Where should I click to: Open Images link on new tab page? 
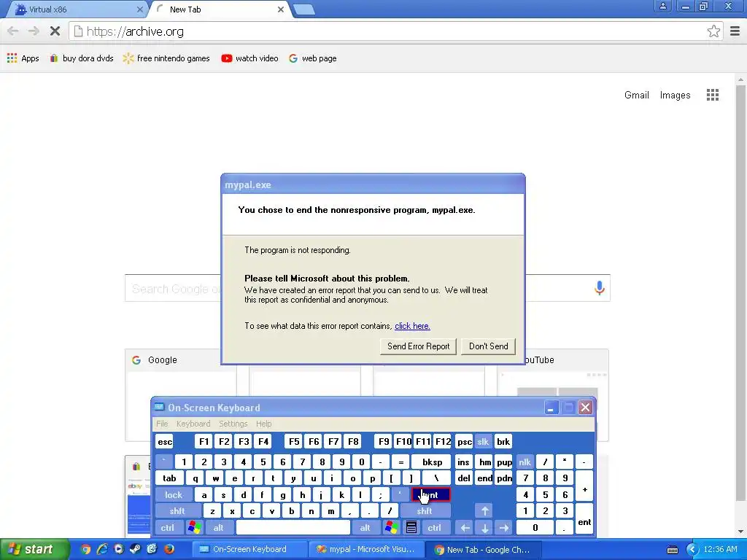tap(675, 96)
